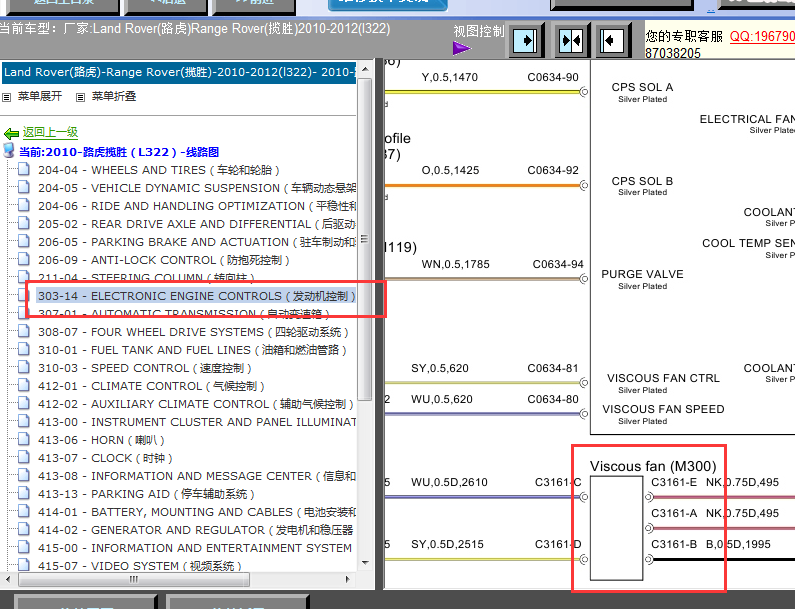Click horizontal scrollbar left arrow
Viewport: 795px width, 609px height.
[x=7, y=579]
